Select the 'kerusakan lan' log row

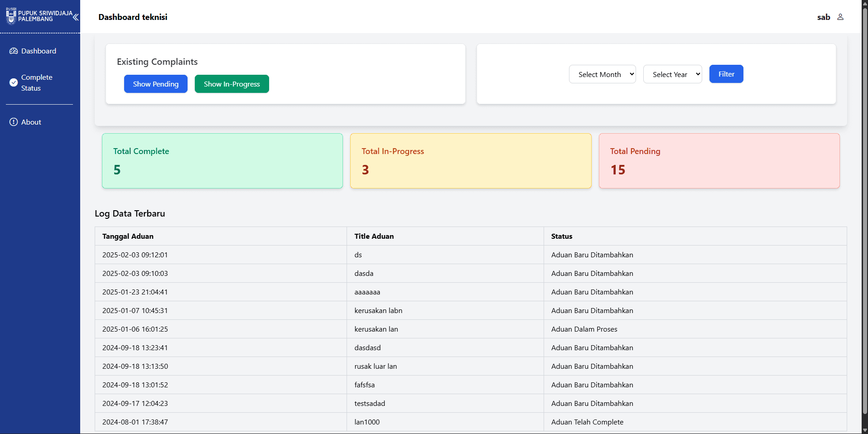point(376,329)
